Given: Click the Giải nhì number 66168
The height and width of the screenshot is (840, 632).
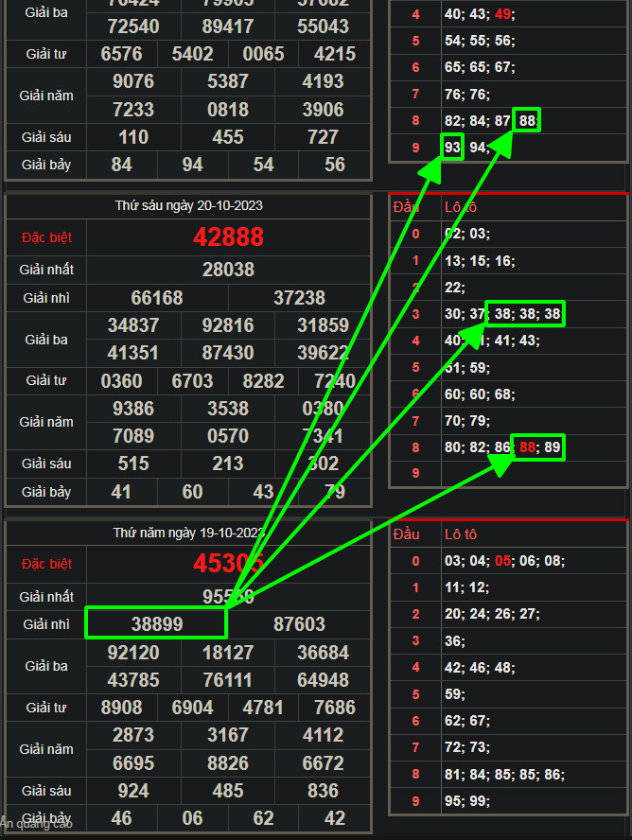Looking at the screenshot, I should coord(157,298).
